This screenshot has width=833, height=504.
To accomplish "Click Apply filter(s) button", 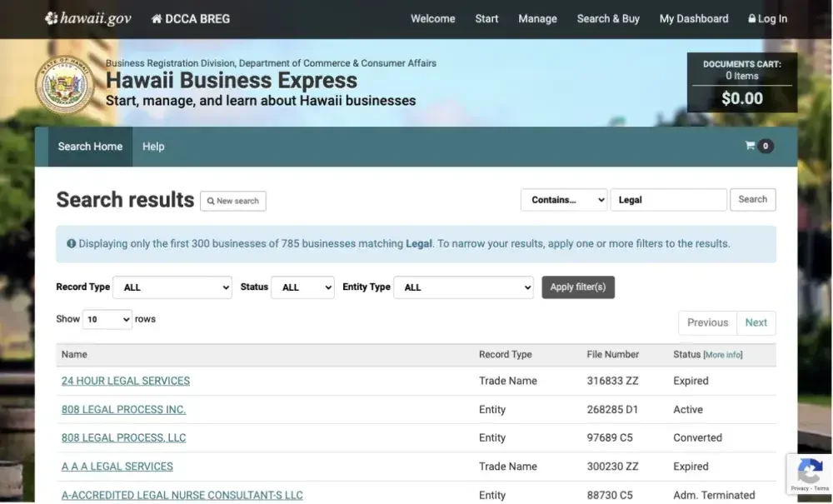I will click(578, 287).
